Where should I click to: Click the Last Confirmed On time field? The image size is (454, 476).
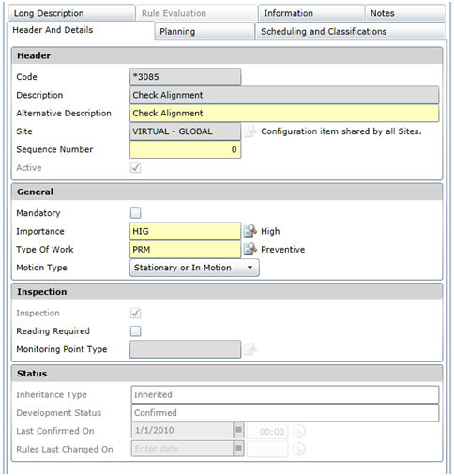pyautogui.click(x=267, y=432)
